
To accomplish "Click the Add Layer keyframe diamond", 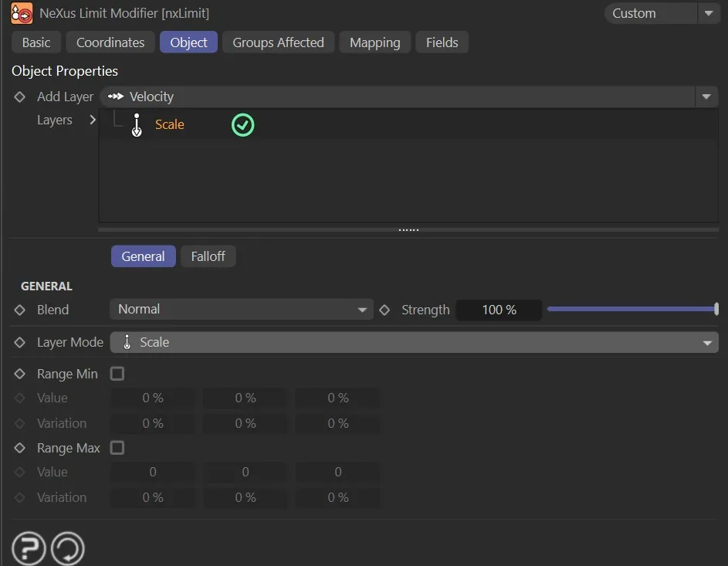I will click(20, 97).
